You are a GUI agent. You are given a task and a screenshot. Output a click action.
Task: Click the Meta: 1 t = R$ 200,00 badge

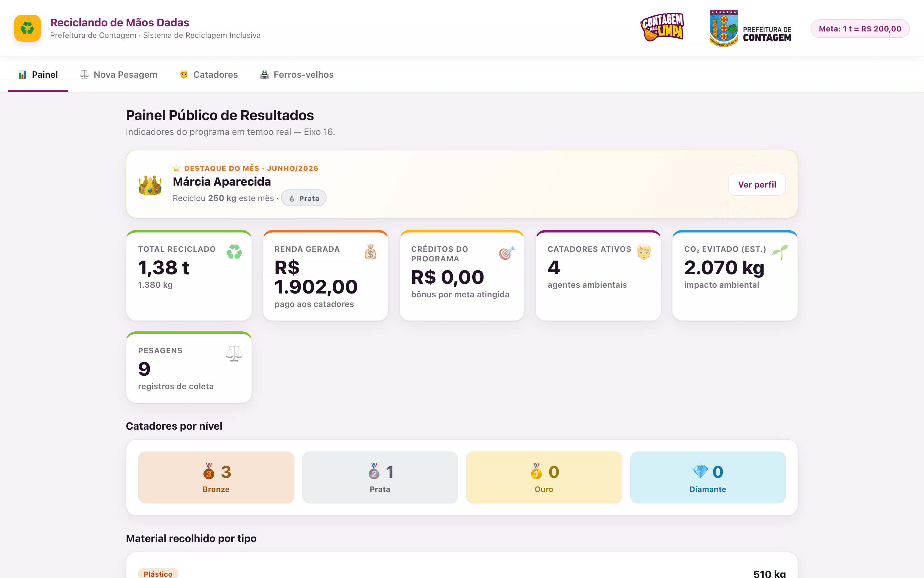tap(860, 29)
